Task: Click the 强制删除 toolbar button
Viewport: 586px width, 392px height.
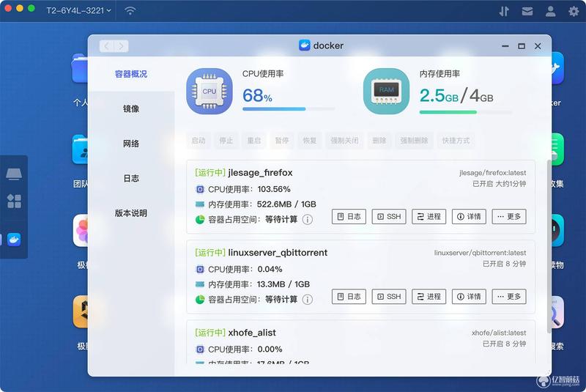Action: click(x=414, y=141)
